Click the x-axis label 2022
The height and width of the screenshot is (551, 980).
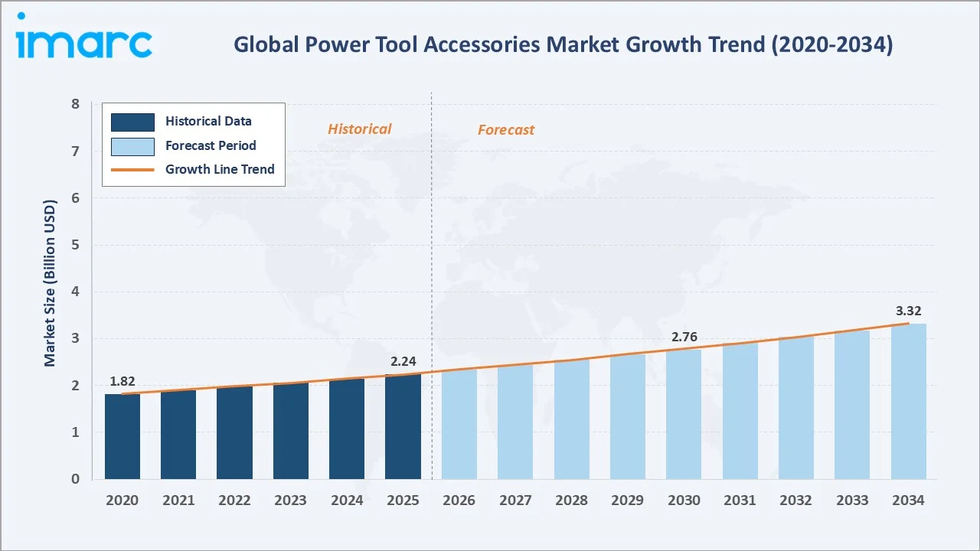coord(234,500)
